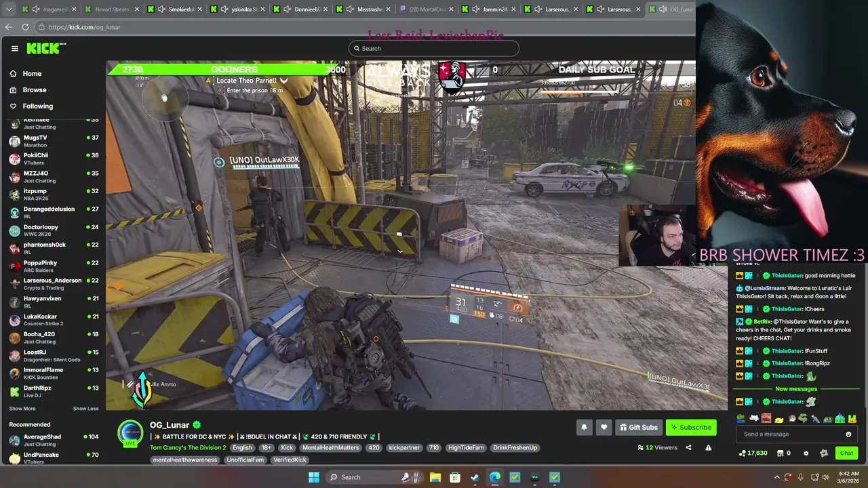
Task: Switch to Misstrashe browser tab
Action: tap(364, 9)
